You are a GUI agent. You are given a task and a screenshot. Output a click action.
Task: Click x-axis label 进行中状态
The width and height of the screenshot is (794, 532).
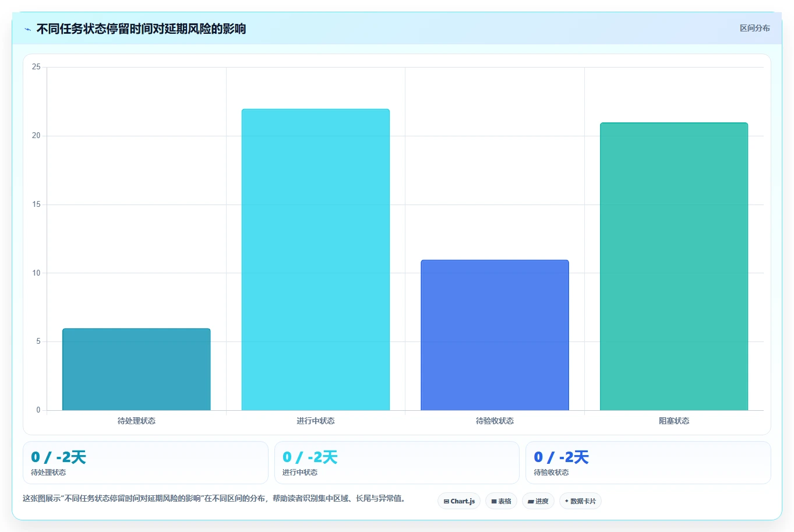[316, 421]
